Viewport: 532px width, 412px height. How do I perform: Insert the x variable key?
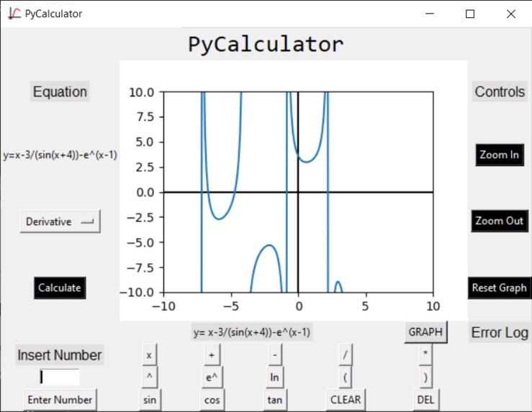[x=149, y=354]
